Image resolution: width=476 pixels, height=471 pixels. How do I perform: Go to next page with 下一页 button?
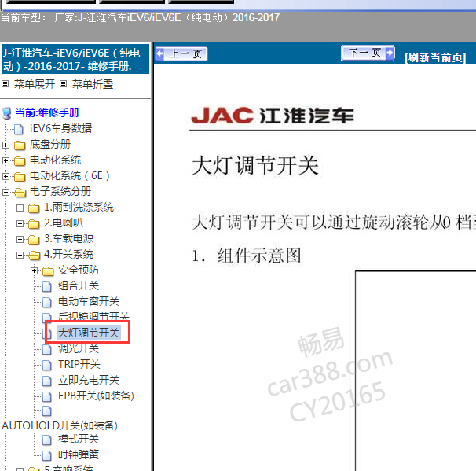368,53
